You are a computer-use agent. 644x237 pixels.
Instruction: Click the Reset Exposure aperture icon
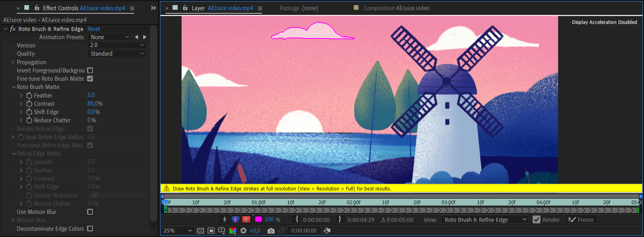(x=243, y=231)
